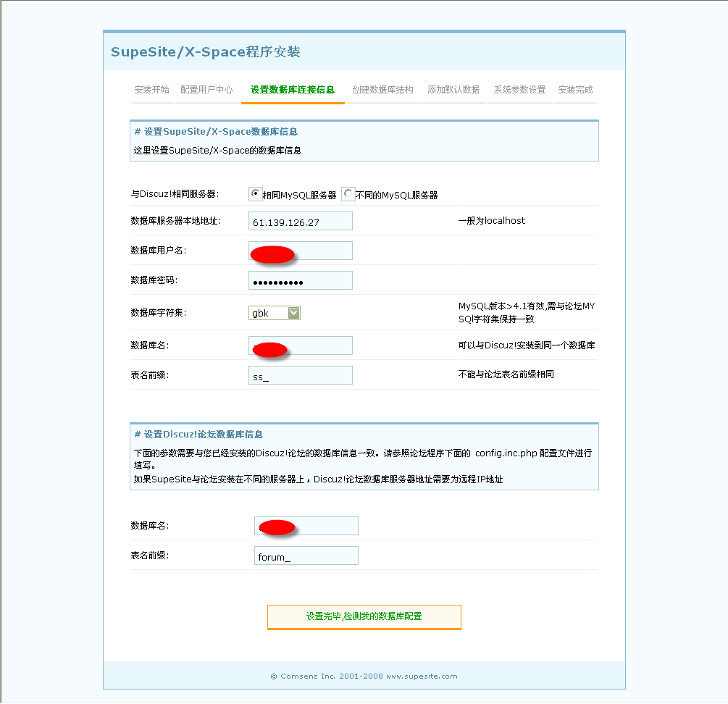Viewport: 728px width, 704px height.
Task: Click the 安装完成 step tab
Action: [576, 90]
